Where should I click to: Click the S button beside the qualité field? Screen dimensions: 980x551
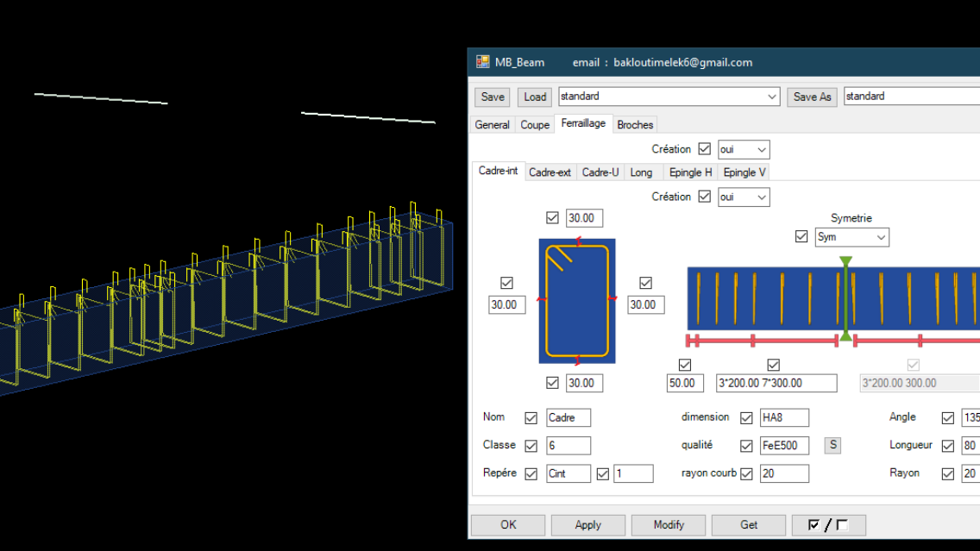coord(832,445)
